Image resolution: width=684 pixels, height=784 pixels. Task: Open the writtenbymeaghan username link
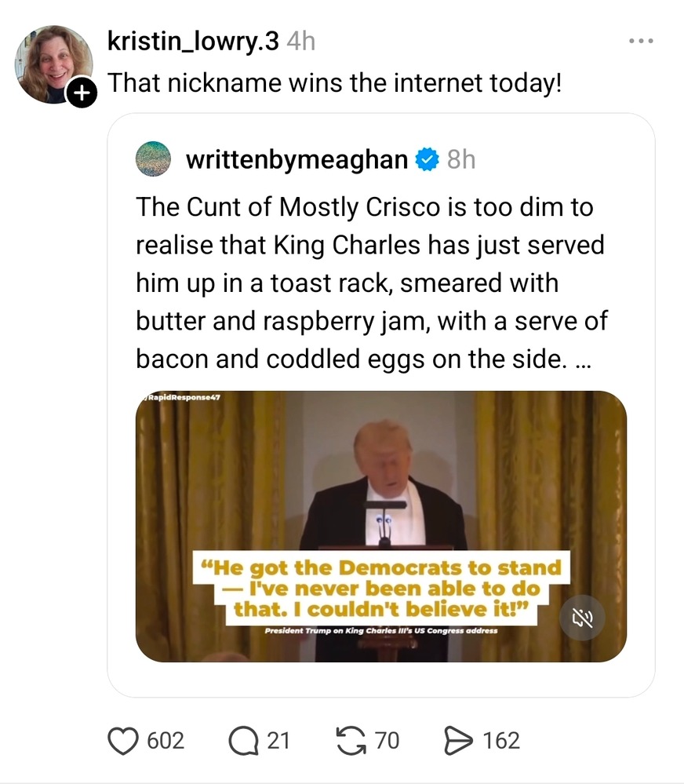(x=297, y=160)
